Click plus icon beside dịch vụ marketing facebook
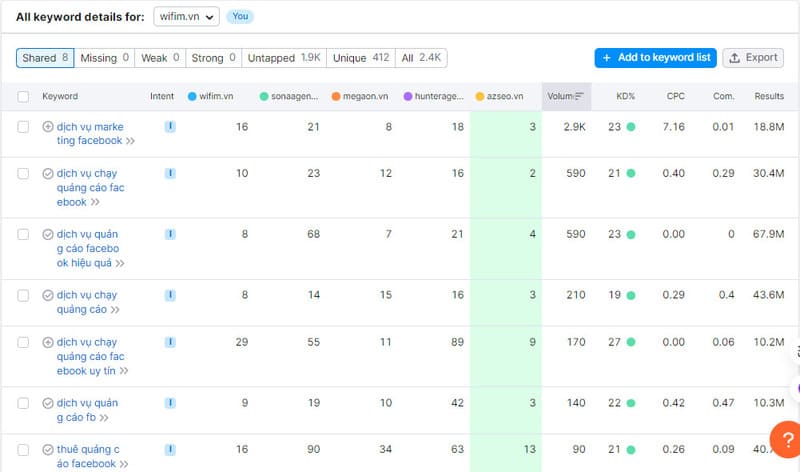800x472 pixels. tap(48, 127)
